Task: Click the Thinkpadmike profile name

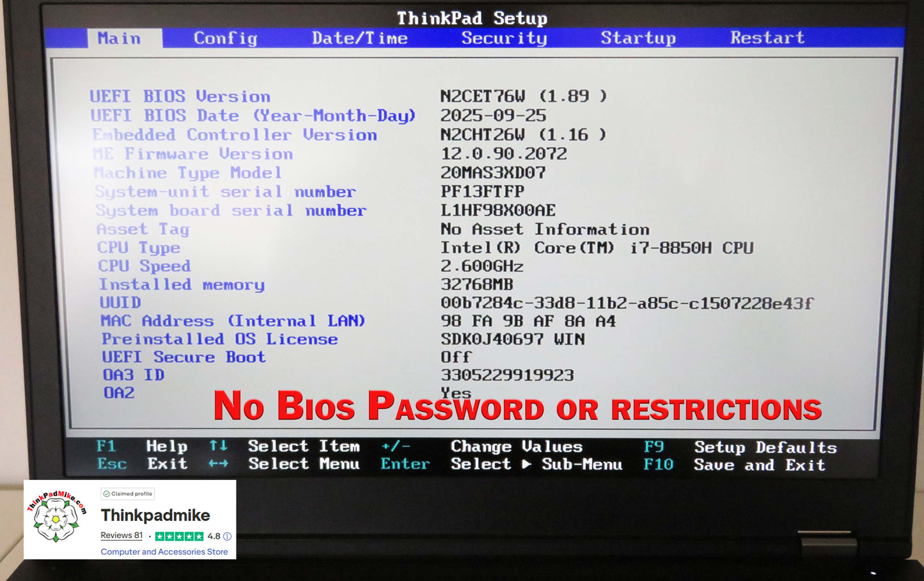Action: (155, 515)
